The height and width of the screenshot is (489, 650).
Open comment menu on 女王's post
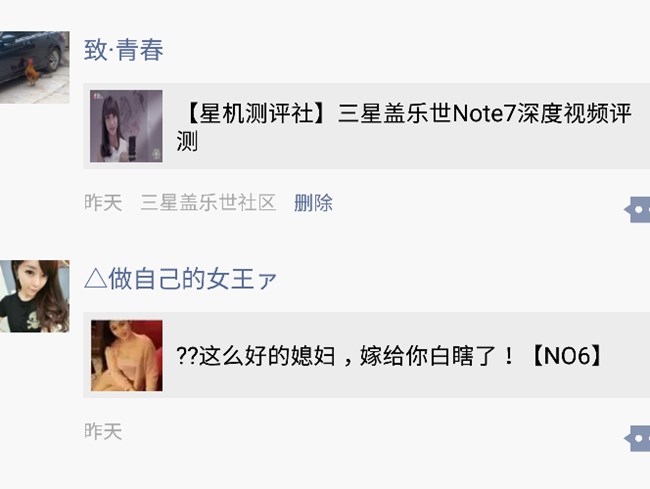(x=638, y=438)
